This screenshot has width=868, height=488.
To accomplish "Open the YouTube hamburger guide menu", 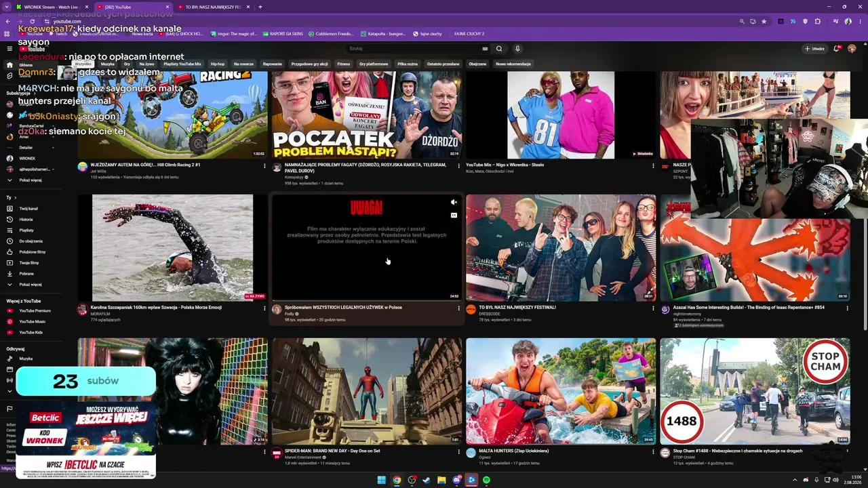I will [x=9, y=49].
